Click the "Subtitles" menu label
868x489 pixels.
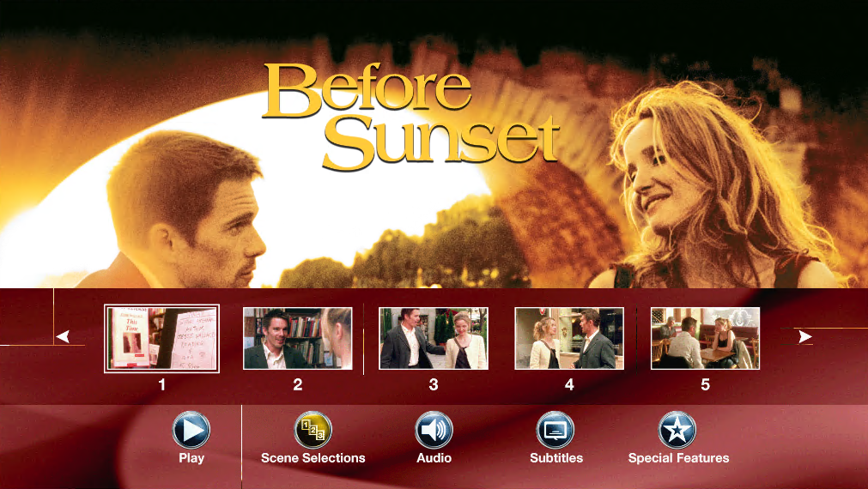[x=556, y=458]
